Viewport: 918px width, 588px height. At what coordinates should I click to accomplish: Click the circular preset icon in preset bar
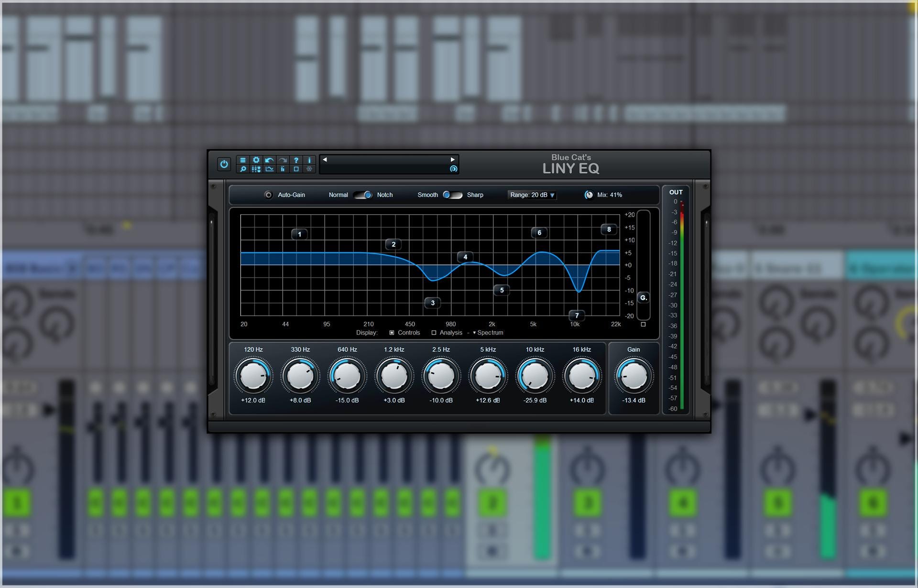click(453, 169)
